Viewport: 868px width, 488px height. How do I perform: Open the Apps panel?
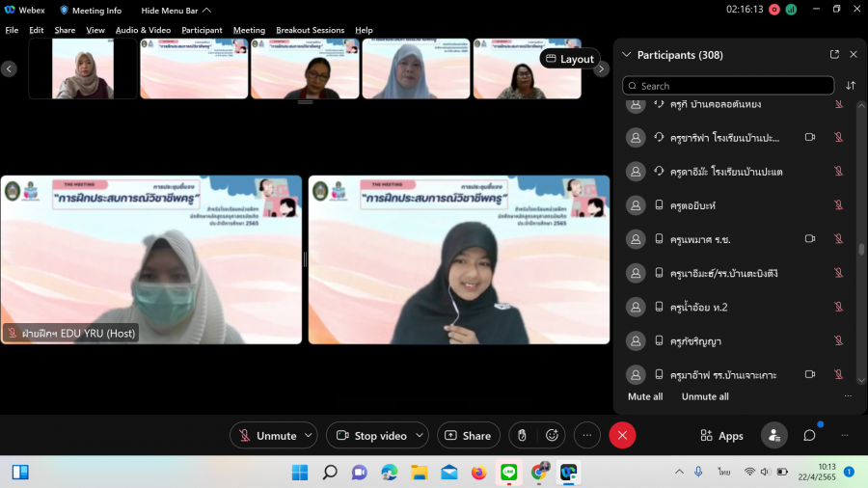(722, 436)
